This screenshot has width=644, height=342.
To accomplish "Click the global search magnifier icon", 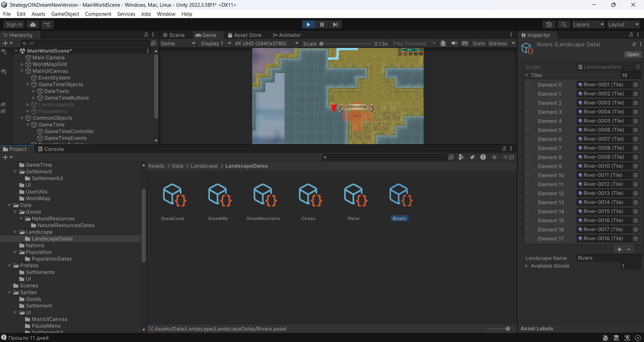I will coord(563,24).
